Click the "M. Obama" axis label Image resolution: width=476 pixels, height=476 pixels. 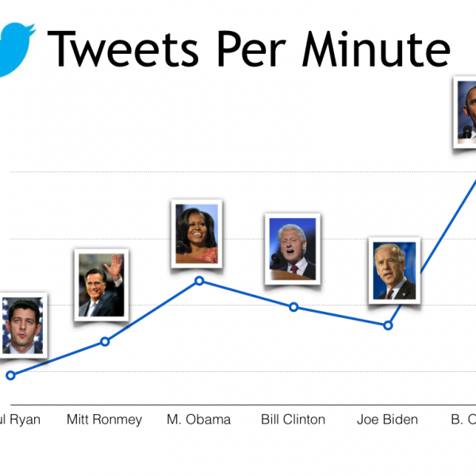[199, 420]
